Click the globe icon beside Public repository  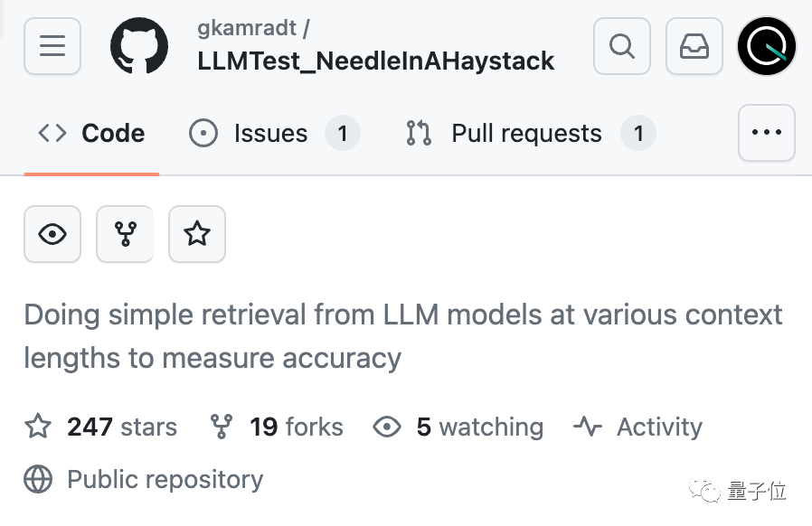coord(38,479)
